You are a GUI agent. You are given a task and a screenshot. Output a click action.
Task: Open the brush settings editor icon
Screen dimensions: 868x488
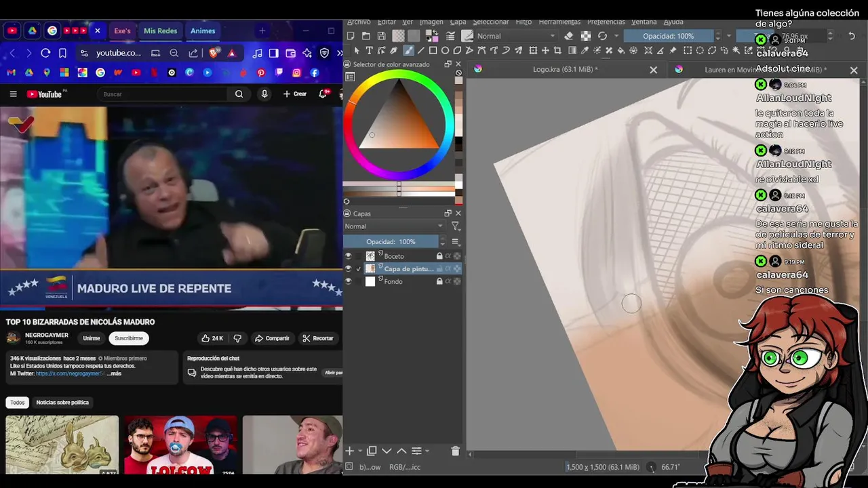pos(450,36)
